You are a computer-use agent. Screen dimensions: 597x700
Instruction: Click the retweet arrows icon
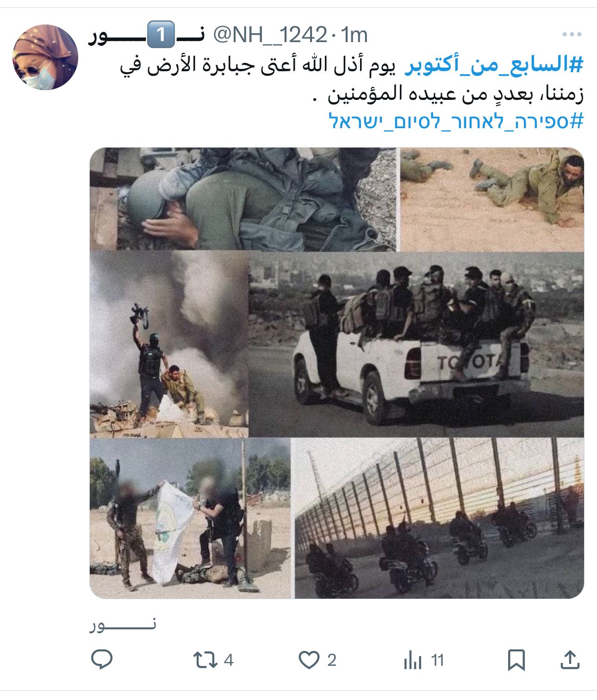(205, 660)
